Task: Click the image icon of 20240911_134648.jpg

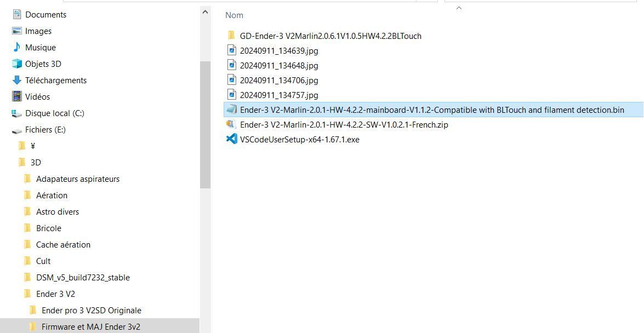Action: (x=232, y=65)
